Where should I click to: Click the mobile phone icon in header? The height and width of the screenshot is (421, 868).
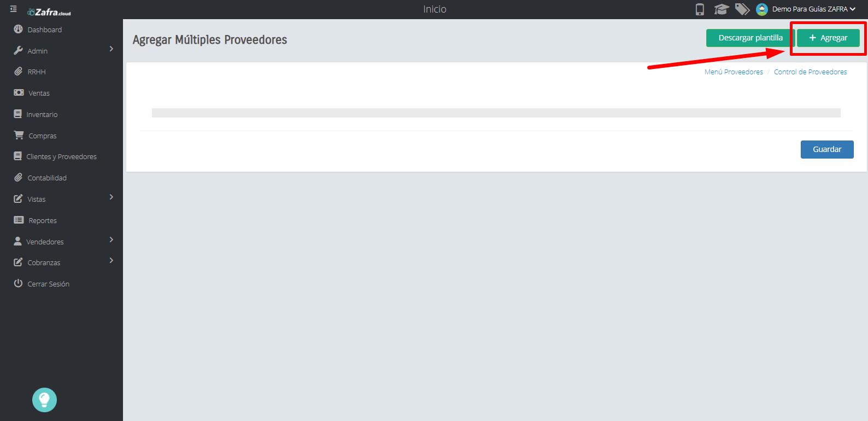[x=700, y=9]
